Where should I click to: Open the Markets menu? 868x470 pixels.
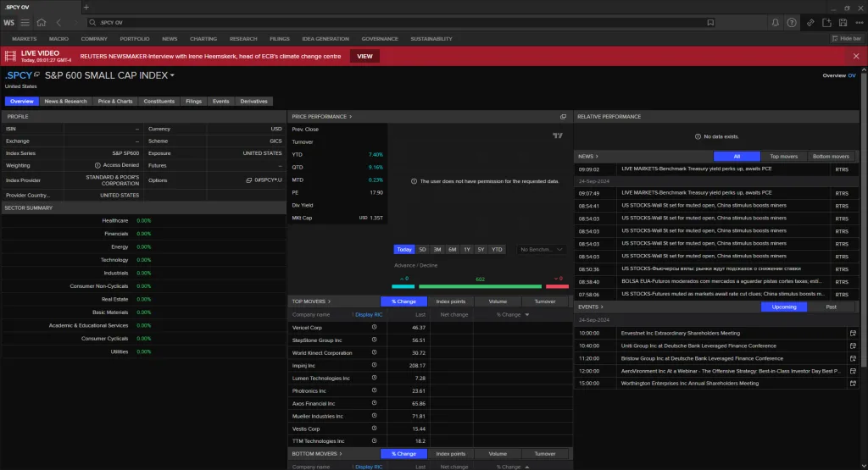click(24, 39)
